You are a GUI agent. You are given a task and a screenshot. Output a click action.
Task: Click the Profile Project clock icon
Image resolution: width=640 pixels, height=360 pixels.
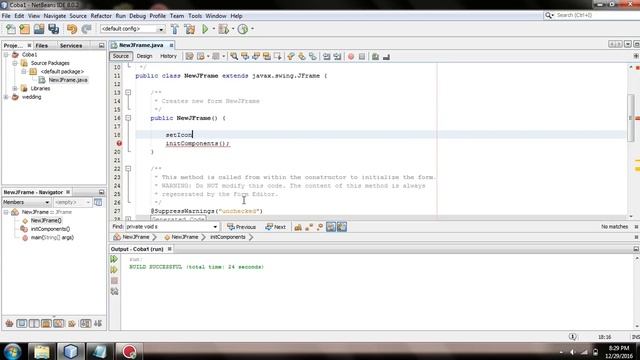pyautogui.click(x=243, y=29)
